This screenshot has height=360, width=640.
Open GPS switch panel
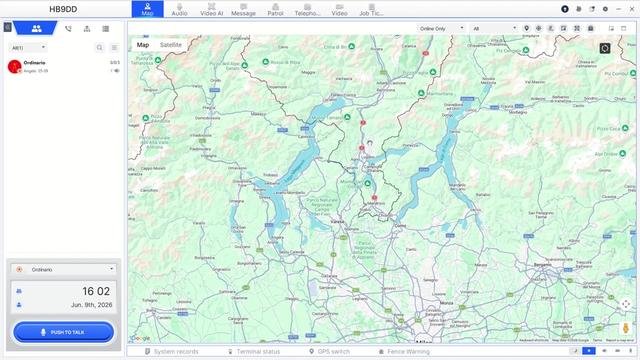329,351
